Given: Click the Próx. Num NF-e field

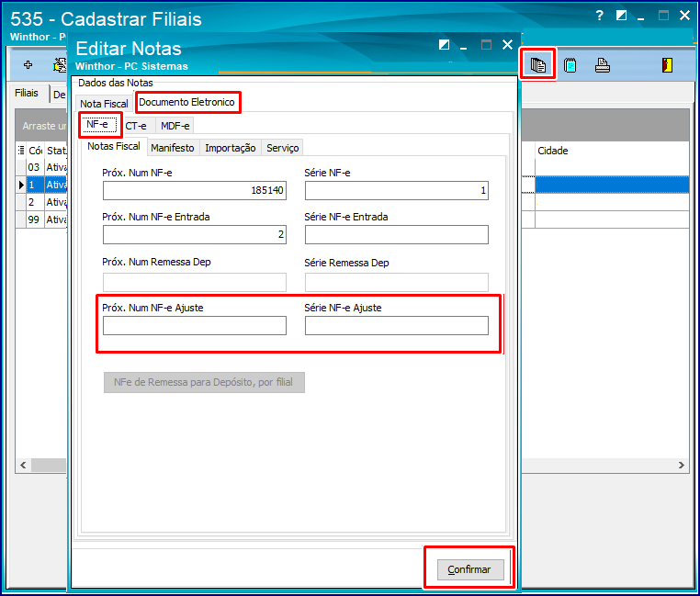Looking at the screenshot, I should [194, 190].
